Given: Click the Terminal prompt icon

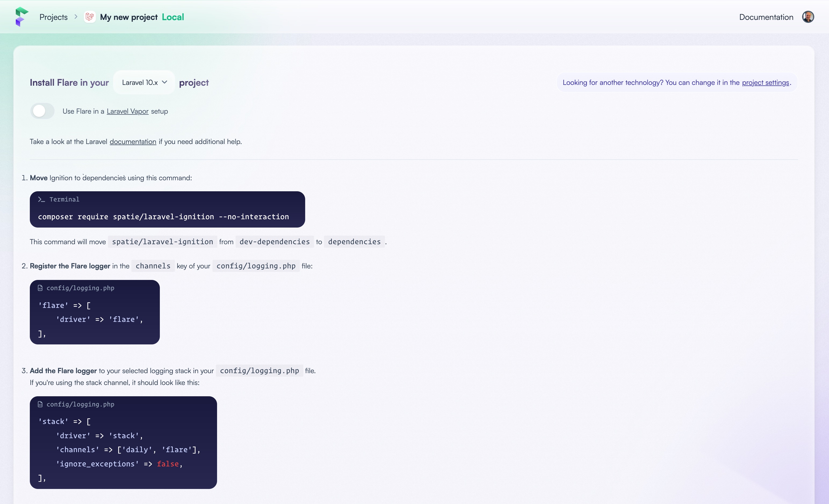Looking at the screenshot, I should click(x=41, y=199).
